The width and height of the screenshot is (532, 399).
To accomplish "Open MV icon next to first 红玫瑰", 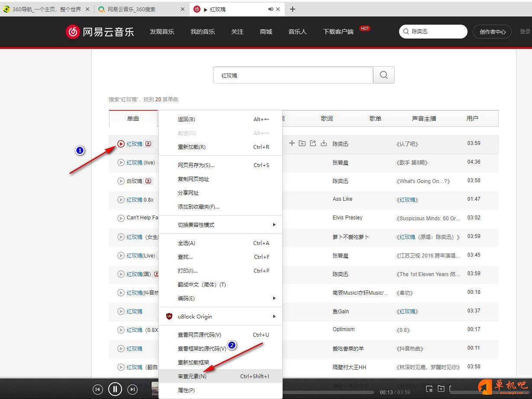I will coord(148,144).
